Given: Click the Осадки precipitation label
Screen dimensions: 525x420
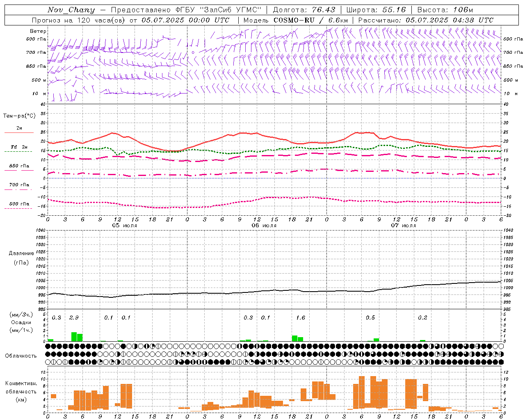Looking at the screenshot, I should pos(21,322).
